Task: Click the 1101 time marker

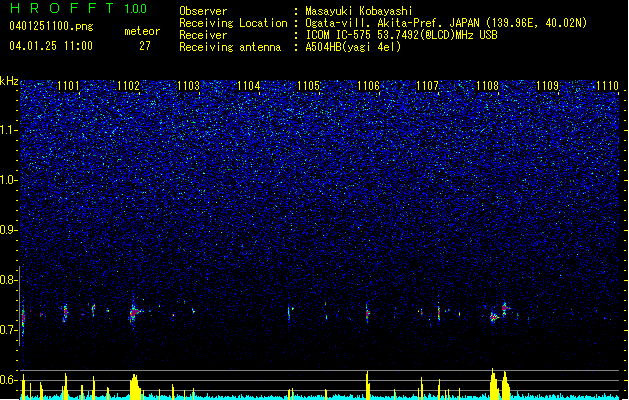Action: pos(68,85)
